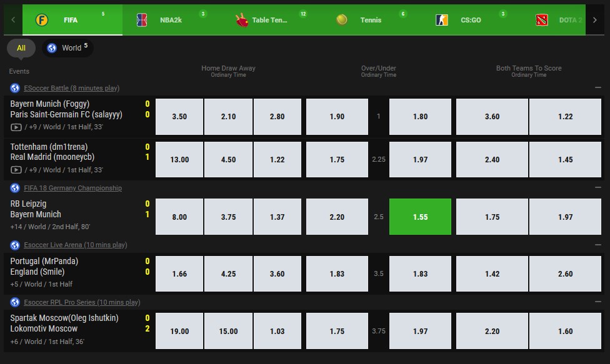Click the Table Tennis paddle icon
This screenshot has height=364, width=610.
coord(242,20)
